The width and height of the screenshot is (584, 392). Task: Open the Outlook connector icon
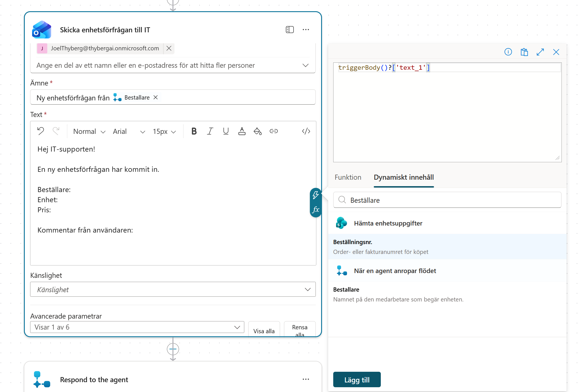(42, 30)
